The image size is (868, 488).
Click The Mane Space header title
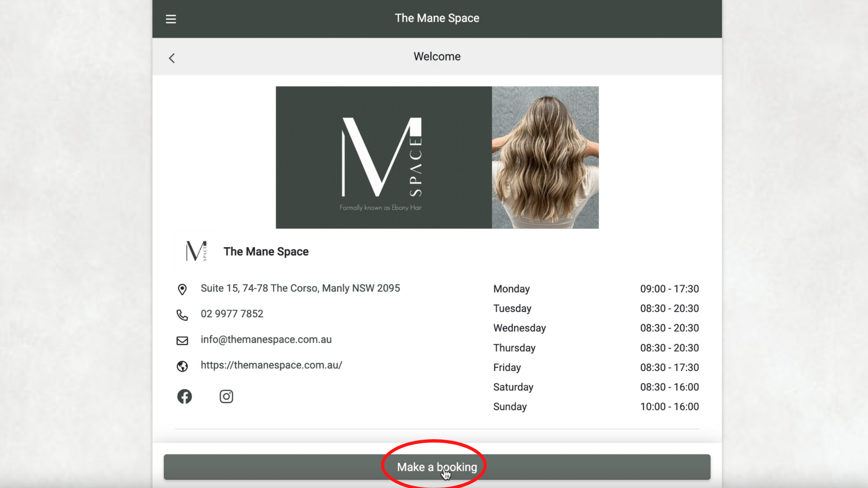437,18
